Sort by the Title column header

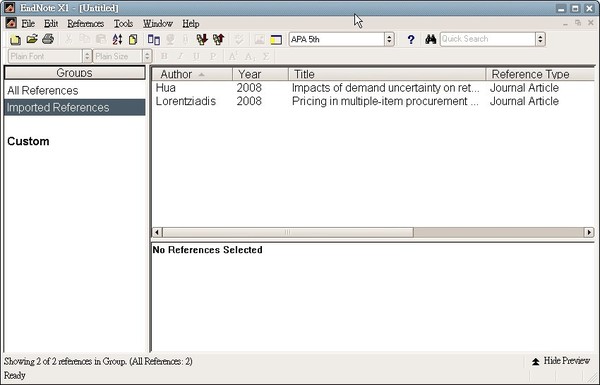click(x=387, y=74)
